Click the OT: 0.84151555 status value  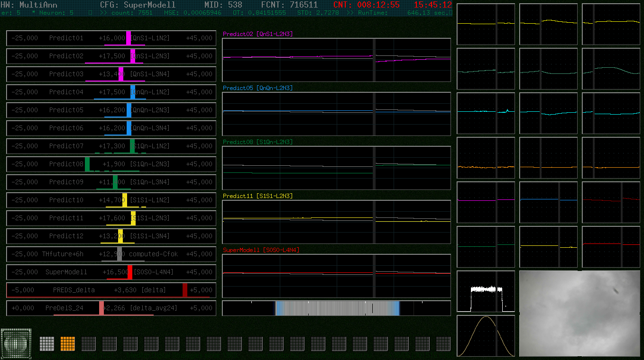point(259,13)
